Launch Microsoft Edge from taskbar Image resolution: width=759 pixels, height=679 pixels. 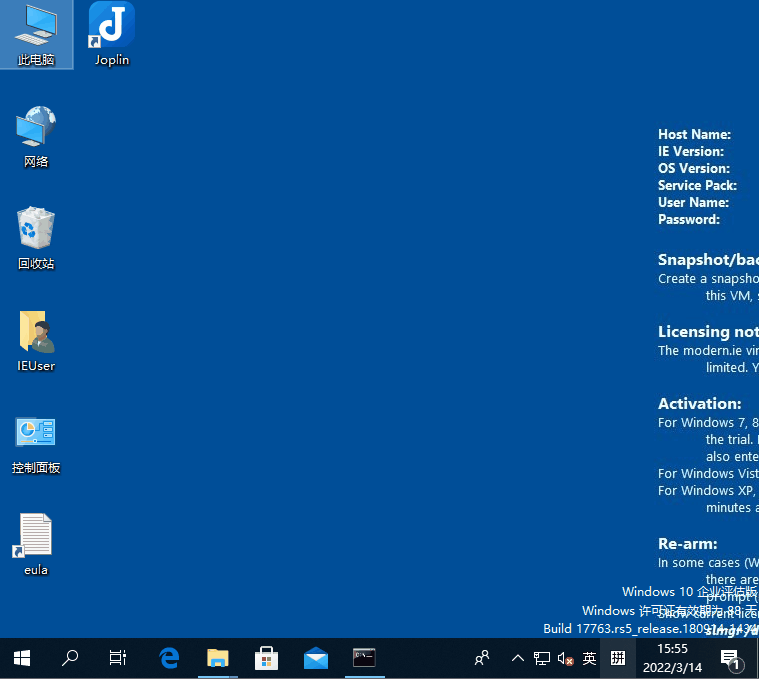(169, 658)
